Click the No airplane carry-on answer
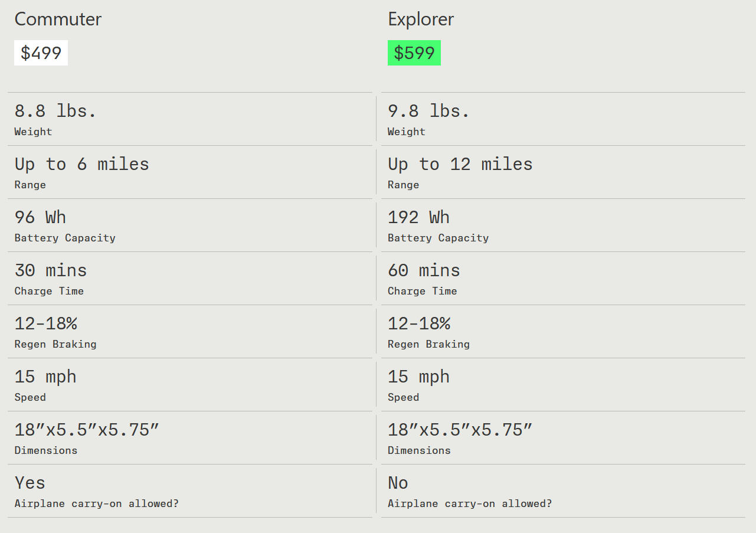 (398, 483)
